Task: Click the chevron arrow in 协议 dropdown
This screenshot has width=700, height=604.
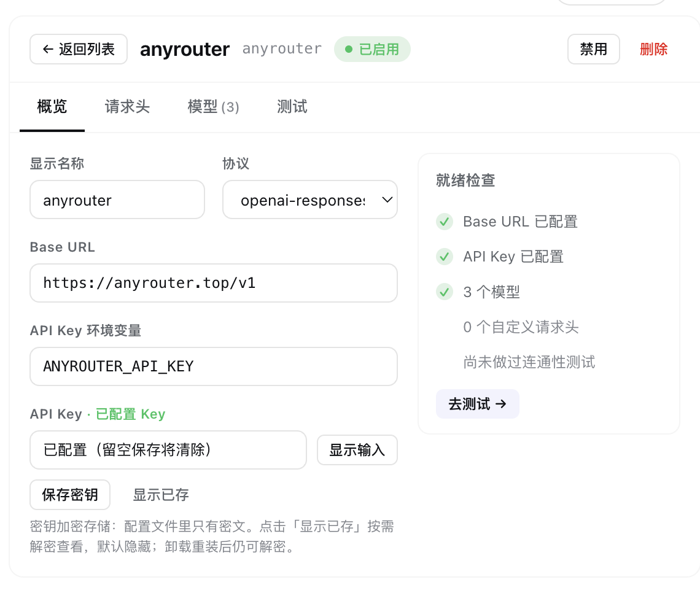Action: click(387, 199)
